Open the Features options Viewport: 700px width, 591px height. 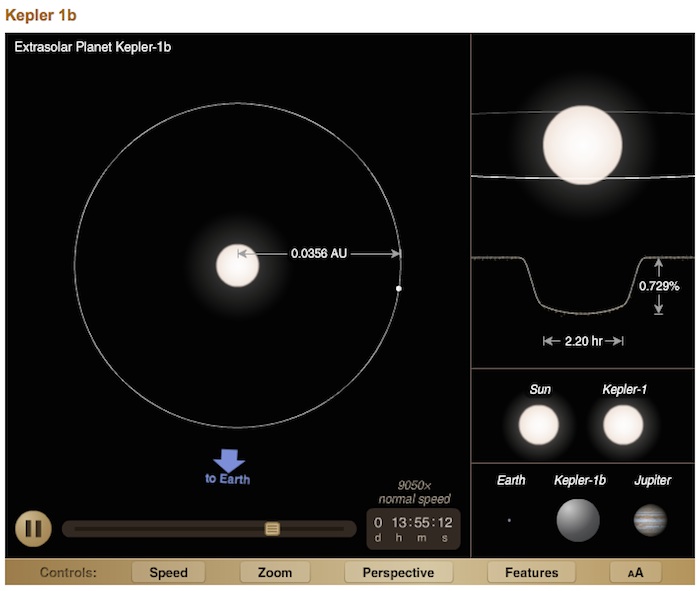[531, 573]
